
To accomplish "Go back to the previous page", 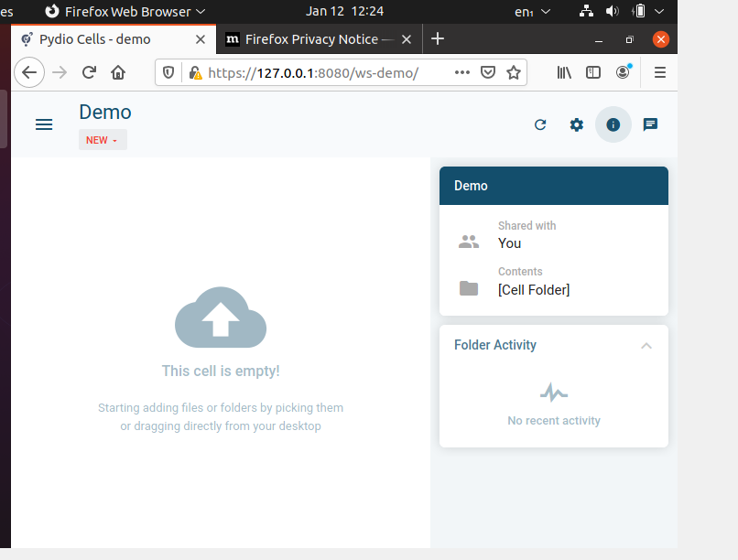I will pyautogui.click(x=29, y=72).
